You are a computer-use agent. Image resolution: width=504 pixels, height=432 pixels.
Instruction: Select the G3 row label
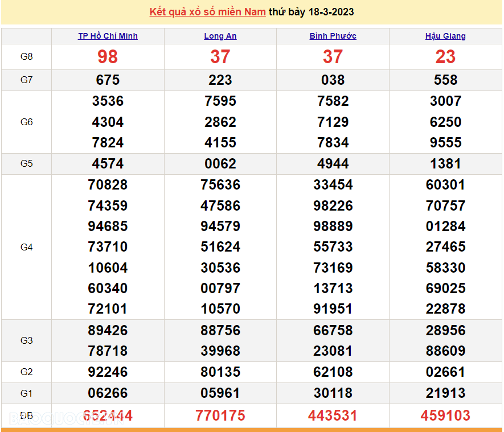27,340
